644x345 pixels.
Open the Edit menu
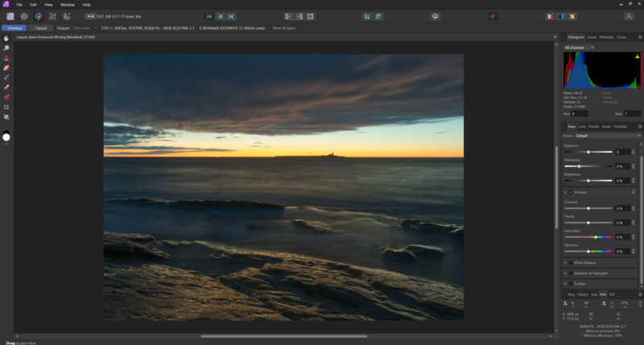(33, 5)
